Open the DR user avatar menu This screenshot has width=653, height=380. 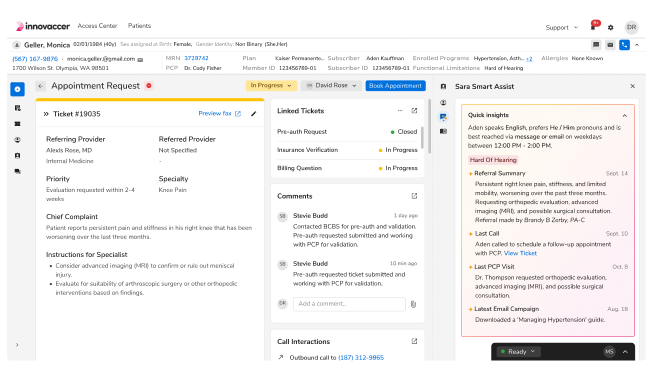point(631,27)
